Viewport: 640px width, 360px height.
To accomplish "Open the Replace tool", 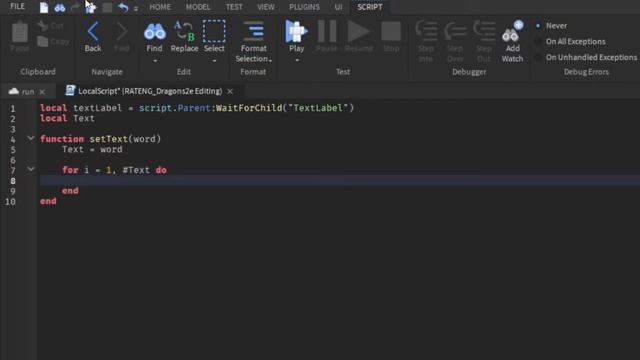I will (x=184, y=37).
